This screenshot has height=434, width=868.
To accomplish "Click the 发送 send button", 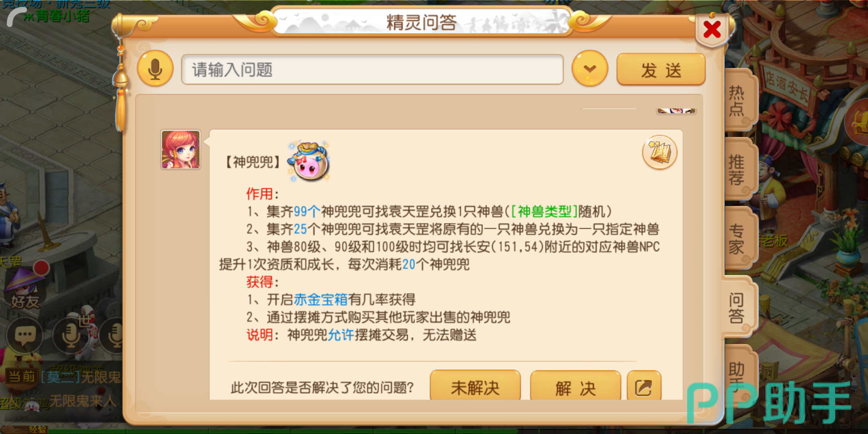I will pos(661,69).
